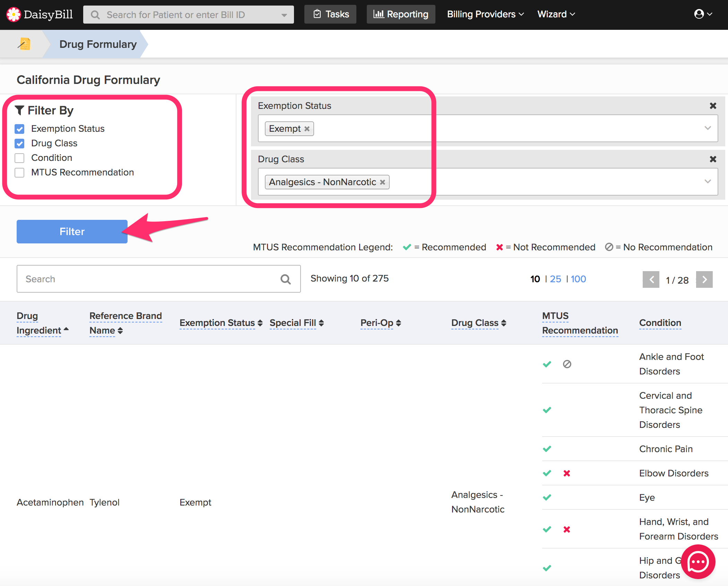The image size is (728, 586).
Task: Click the DaisyBill flower logo
Action: click(14, 15)
